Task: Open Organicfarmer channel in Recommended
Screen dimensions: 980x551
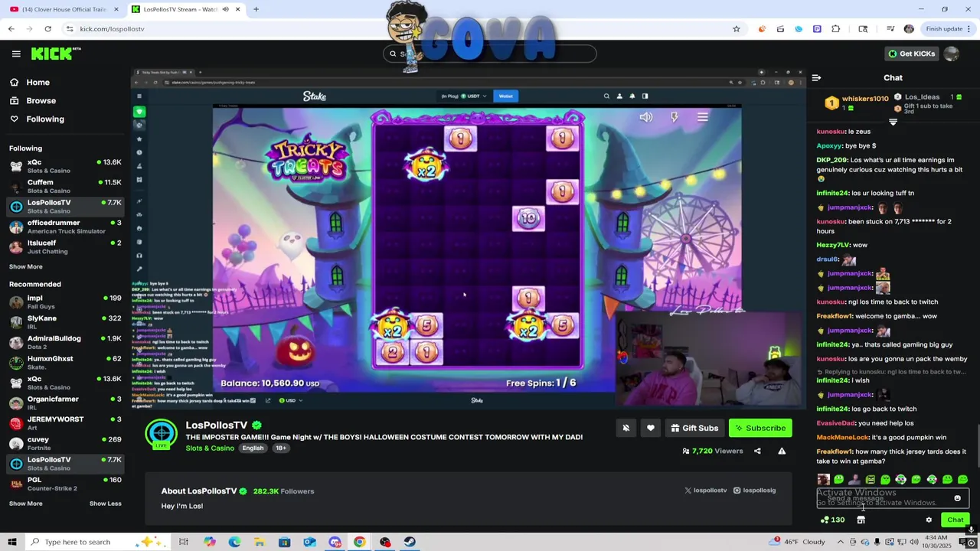Action: pos(65,403)
